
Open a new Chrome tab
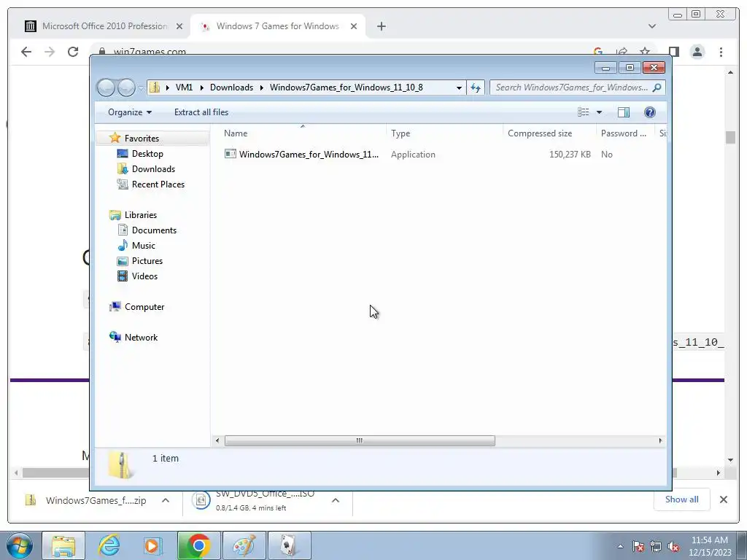381,27
